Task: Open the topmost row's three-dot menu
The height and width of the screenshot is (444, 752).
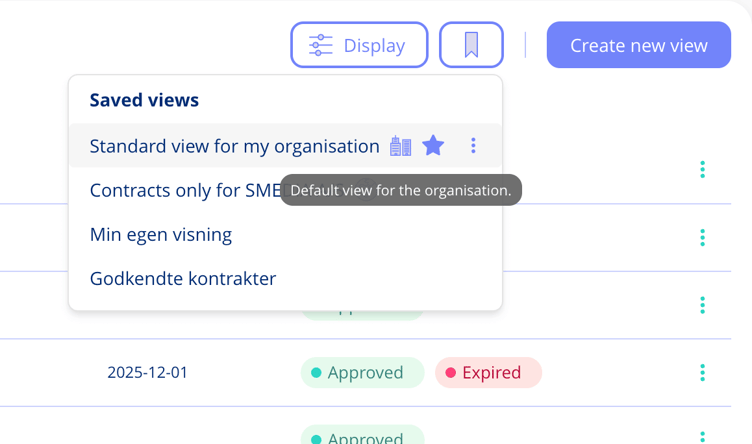Action: (x=702, y=170)
